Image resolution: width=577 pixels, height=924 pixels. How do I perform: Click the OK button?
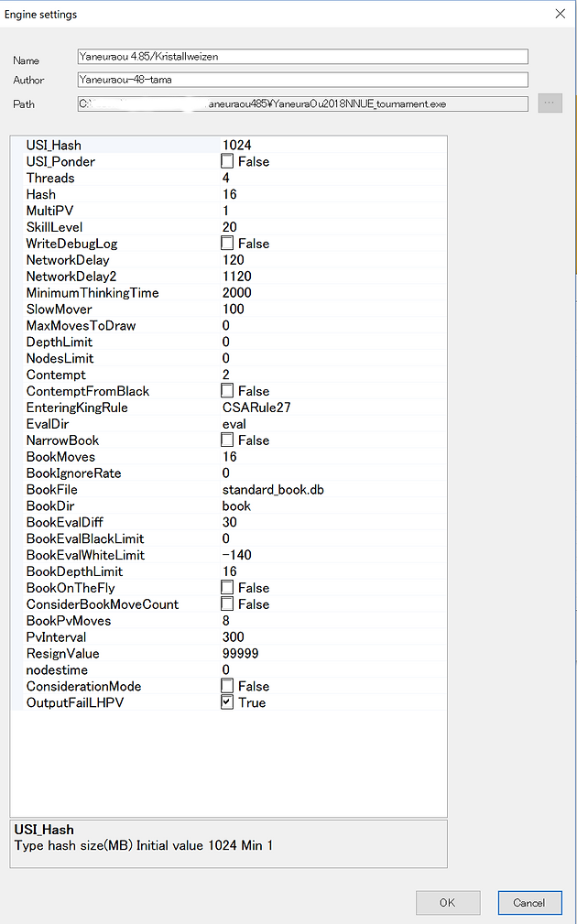448,902
